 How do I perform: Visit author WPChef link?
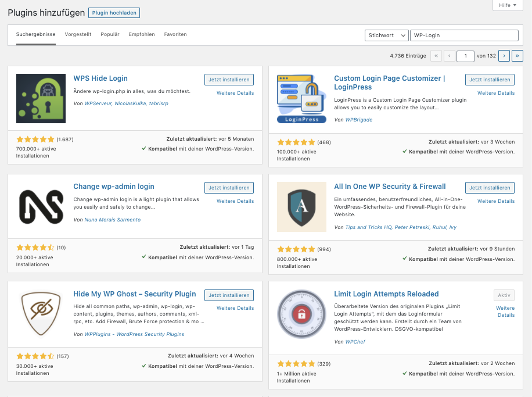click(x=355, y=342)
